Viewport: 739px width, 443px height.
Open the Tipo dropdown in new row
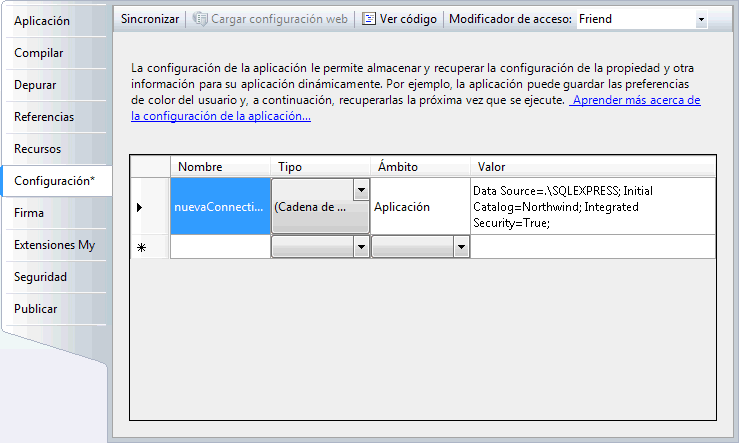pyautogui.click(x=360, y=247)
